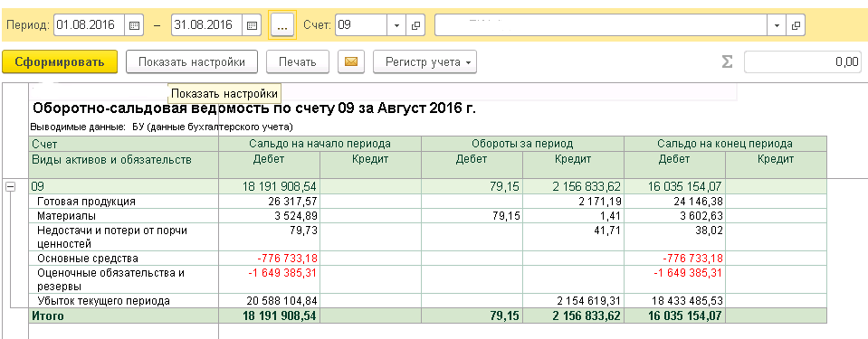Expand the organization field dropdown arrow
The height and width of the screenshot is (339, 868).
pos(776,25)
